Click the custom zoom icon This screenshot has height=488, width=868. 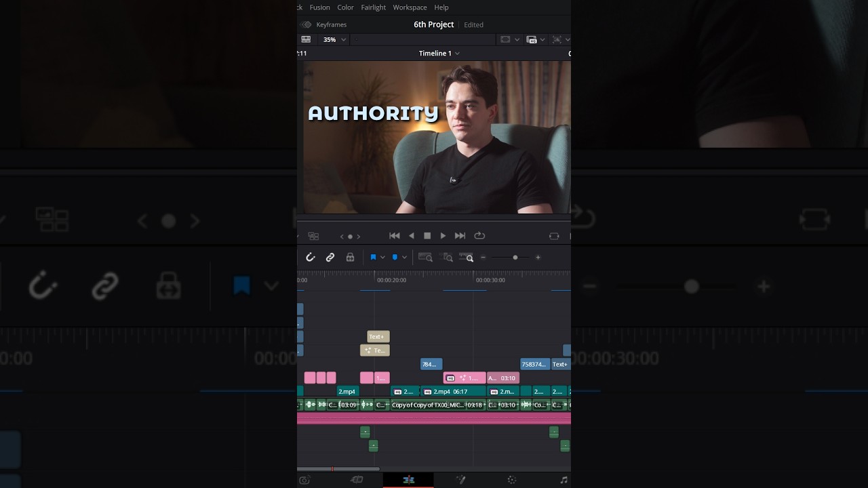tap(467, 258)
